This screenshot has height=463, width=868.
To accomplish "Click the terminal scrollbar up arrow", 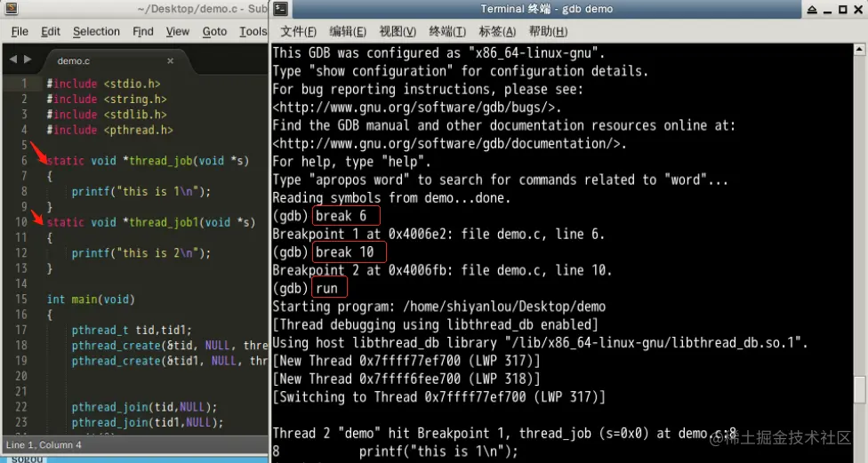I will point(859,50).
